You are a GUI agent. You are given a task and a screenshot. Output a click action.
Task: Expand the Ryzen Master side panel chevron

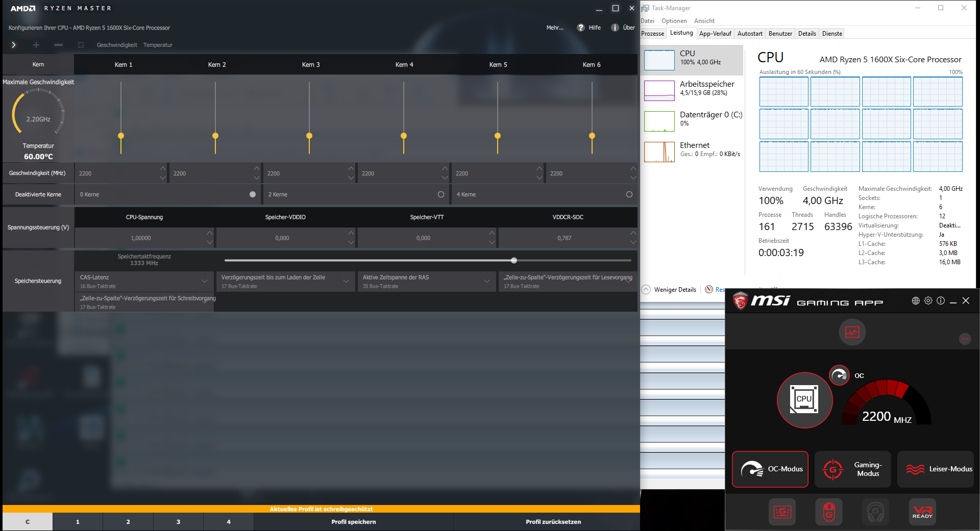pyautogui.click(x=14, y=45)
